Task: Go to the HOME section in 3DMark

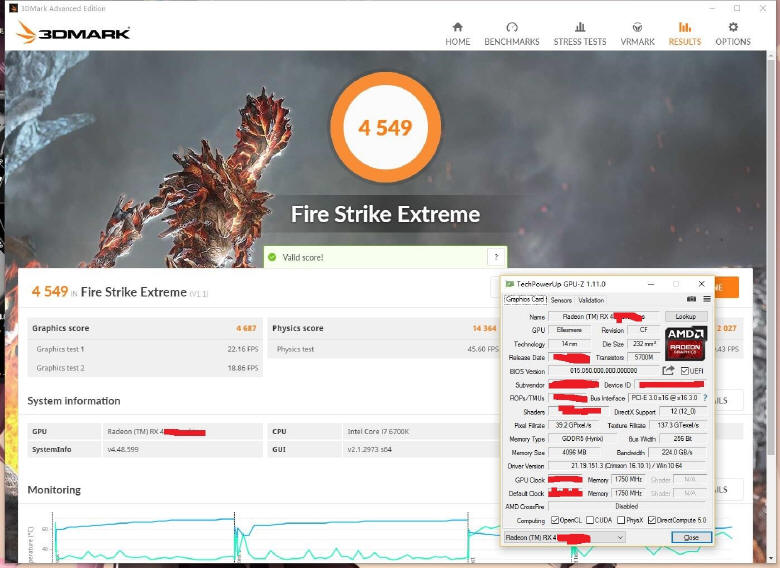Action: tap(457, 34)
